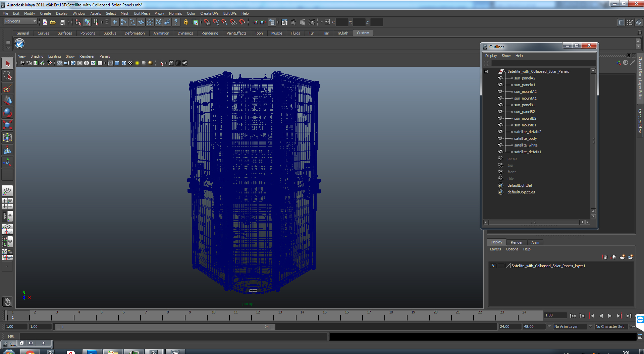644x354 pixels.
Task: Open Render View clapperboard icon
Action: [284, 22]
